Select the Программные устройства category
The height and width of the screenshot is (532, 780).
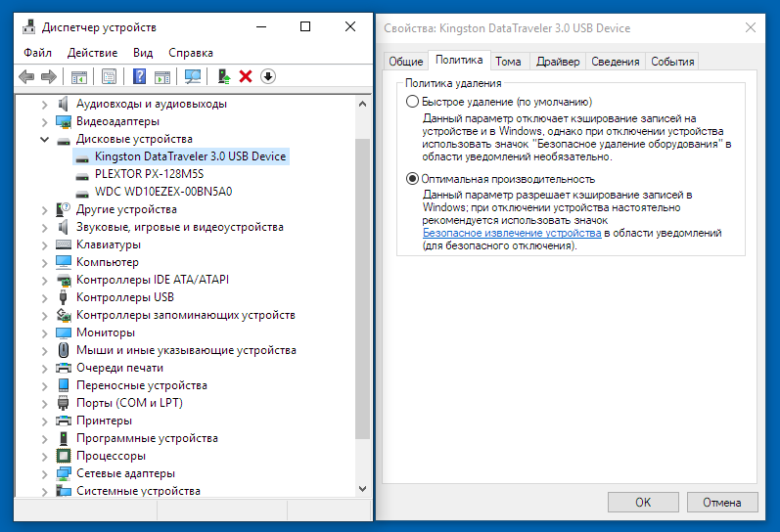coord(147,438)
